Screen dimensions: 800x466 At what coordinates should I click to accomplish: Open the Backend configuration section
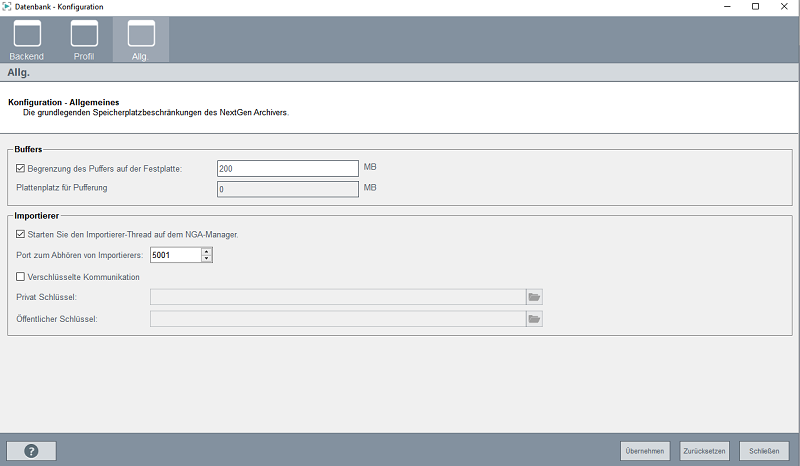click(x=27, y=39)
